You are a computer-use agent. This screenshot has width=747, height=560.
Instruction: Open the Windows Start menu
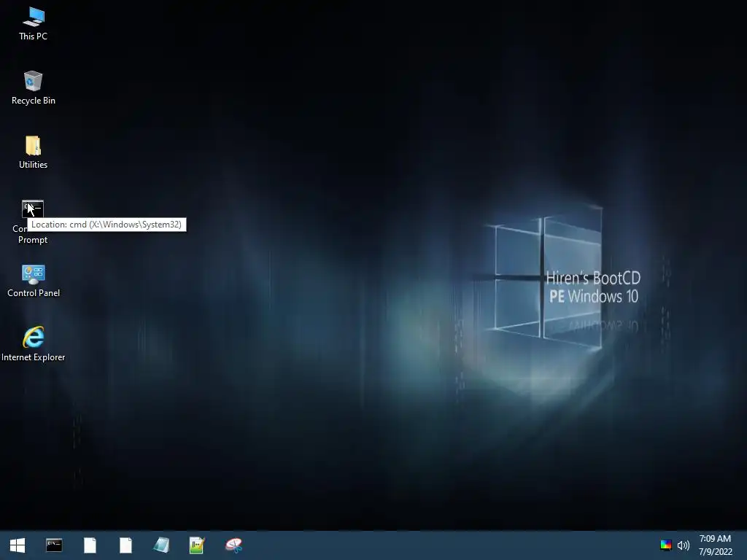click(18, 545)
